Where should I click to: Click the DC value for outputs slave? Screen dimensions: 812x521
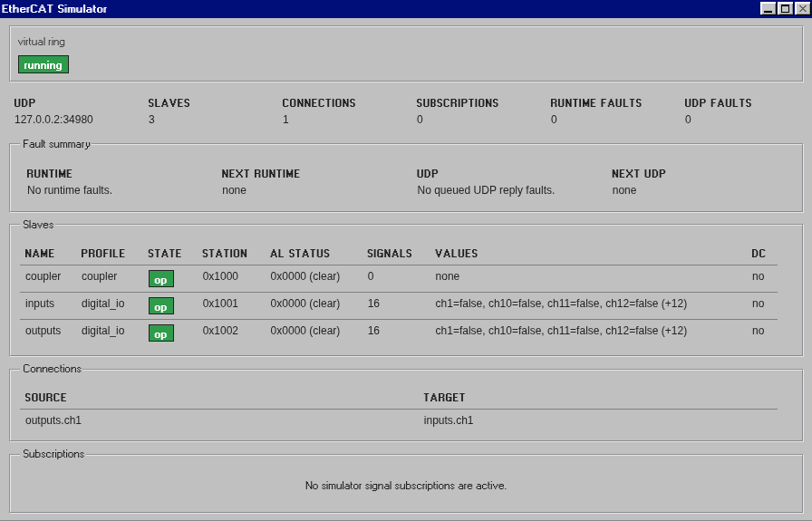(758, 331)
